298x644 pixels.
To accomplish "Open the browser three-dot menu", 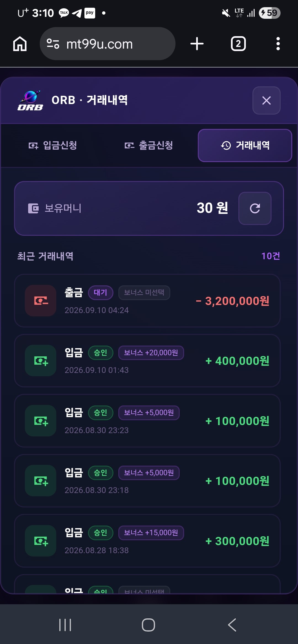I will point(278,44).
